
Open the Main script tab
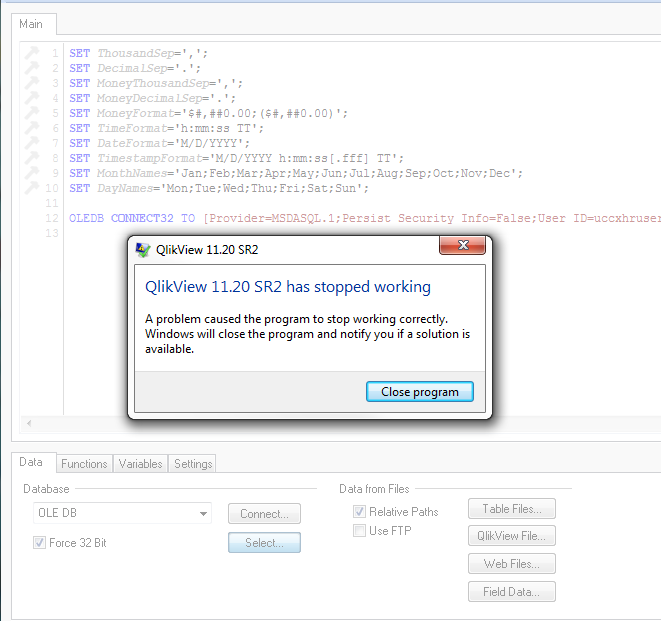(x=31, y=24)
